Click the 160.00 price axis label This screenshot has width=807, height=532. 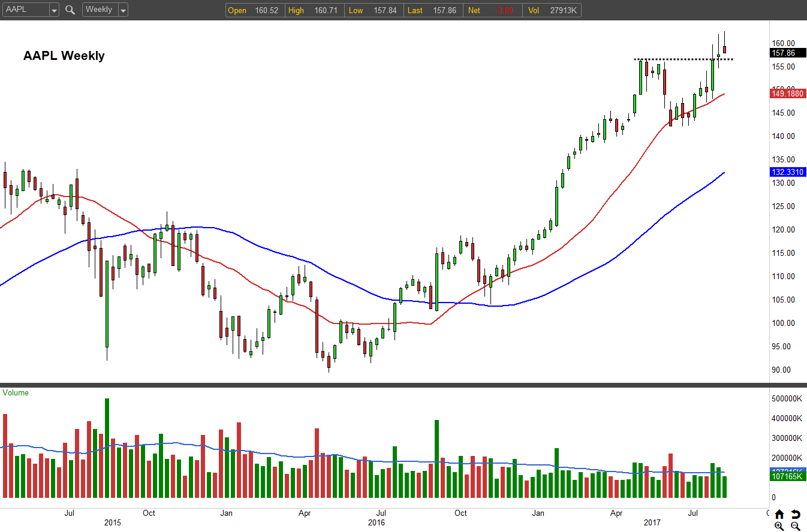coord(784,43)
